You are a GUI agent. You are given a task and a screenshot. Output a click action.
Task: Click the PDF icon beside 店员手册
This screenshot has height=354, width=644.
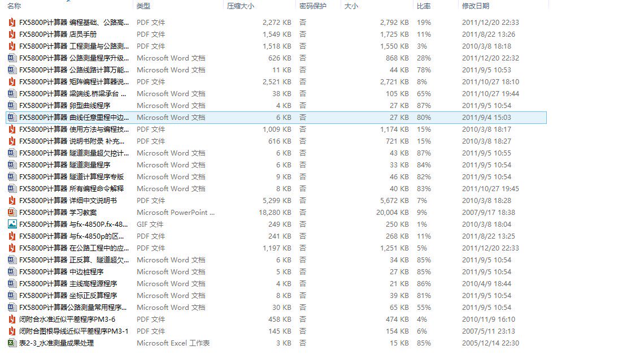coord(12,34)
